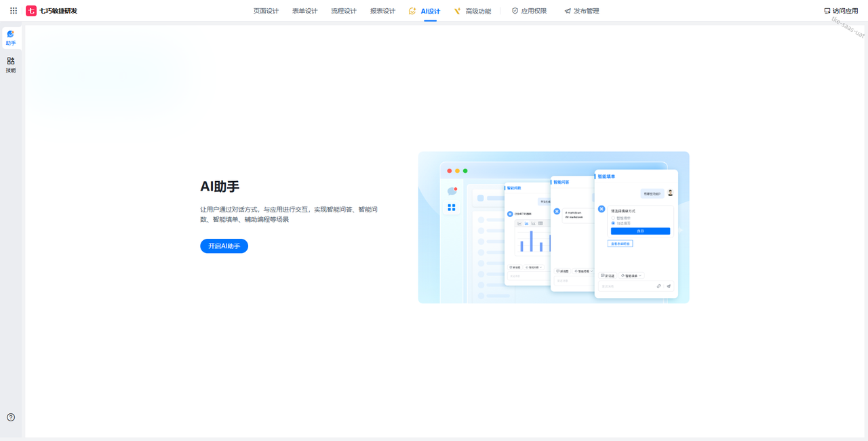Click the help question mark icon
Image resolution: width=868 pixels, height=441 pixels.
(x=11, y=417)
